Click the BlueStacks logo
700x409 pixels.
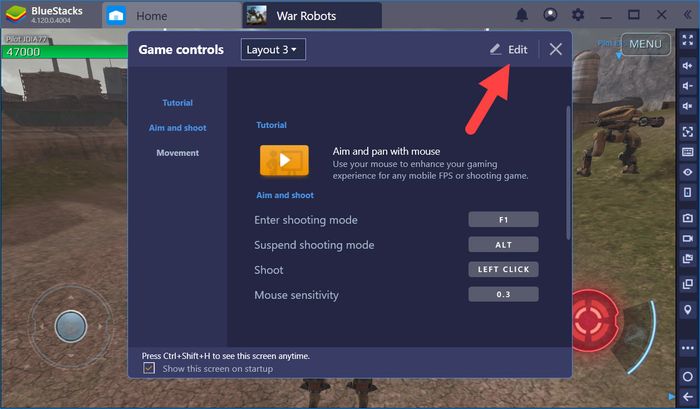pos(16,14)
